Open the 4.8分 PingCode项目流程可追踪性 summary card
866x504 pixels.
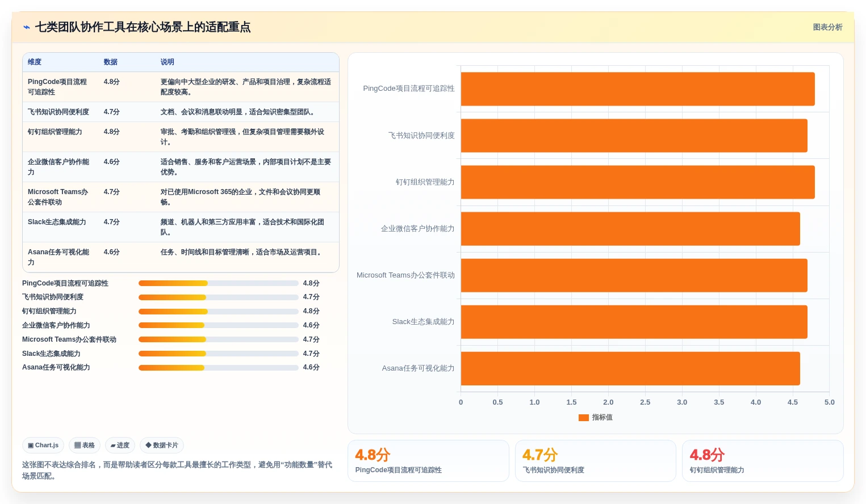coord(428,461)
